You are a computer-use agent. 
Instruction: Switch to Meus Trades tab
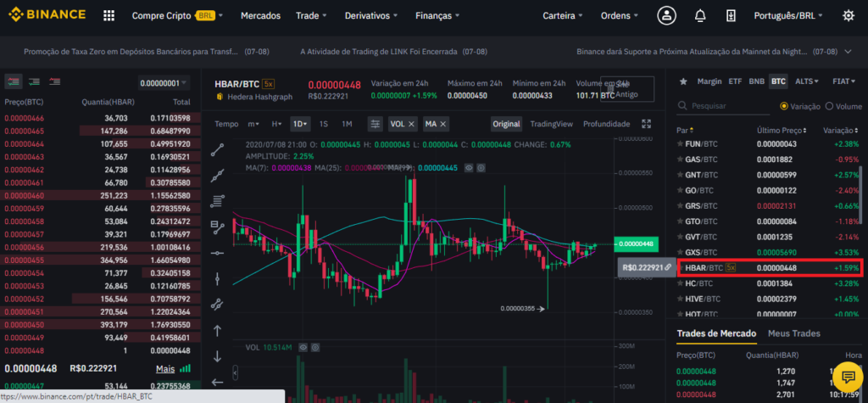pos(793,333)
